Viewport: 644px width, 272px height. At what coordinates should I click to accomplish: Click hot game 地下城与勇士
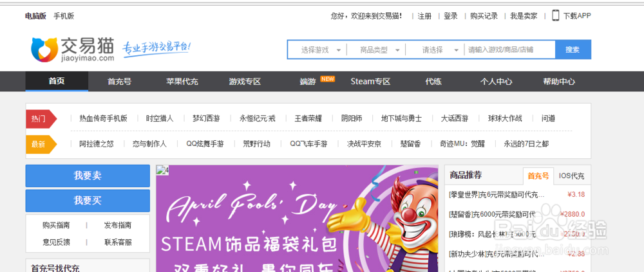pyautogui.click(x=401, y=118)
